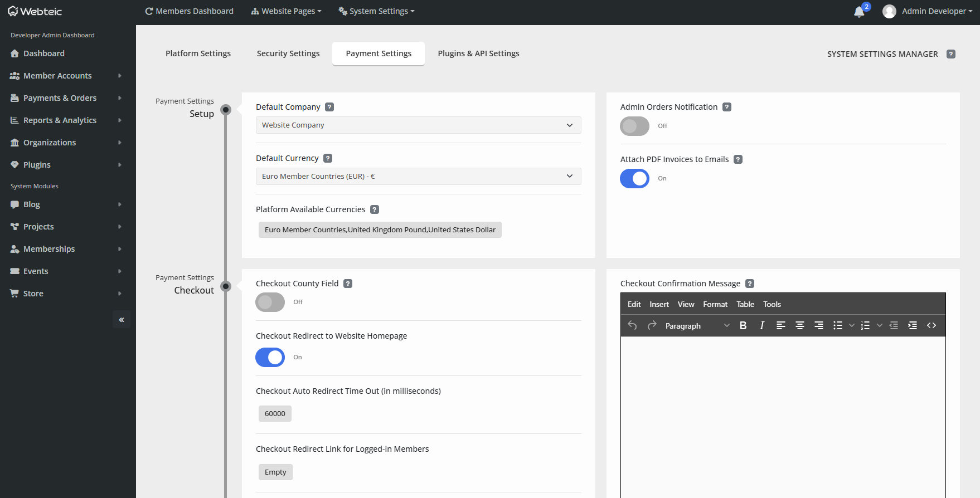The height and width of the screenshot is (498, 980).
Task: Switch to the Security Settings tab
Action: click(x=288, y=53)
